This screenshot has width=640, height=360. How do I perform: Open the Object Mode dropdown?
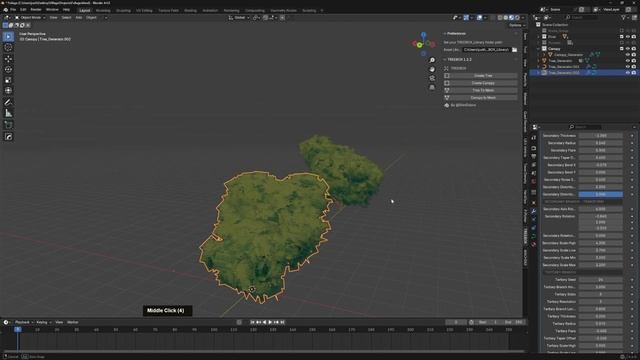[x=30, y=18]
